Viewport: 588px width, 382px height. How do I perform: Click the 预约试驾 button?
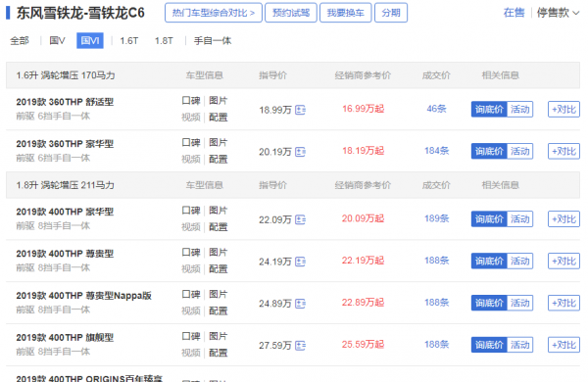pyautogui.click(x=291, y=13)
